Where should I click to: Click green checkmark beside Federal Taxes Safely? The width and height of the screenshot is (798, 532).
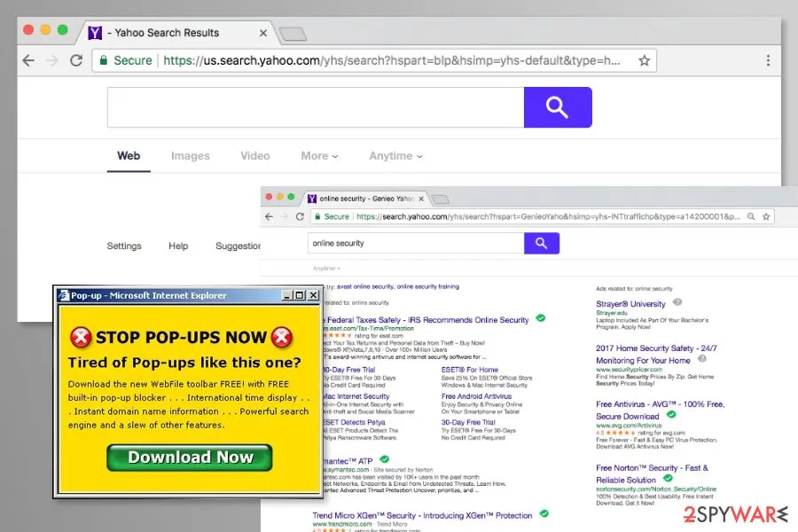[x=541, y=318]
